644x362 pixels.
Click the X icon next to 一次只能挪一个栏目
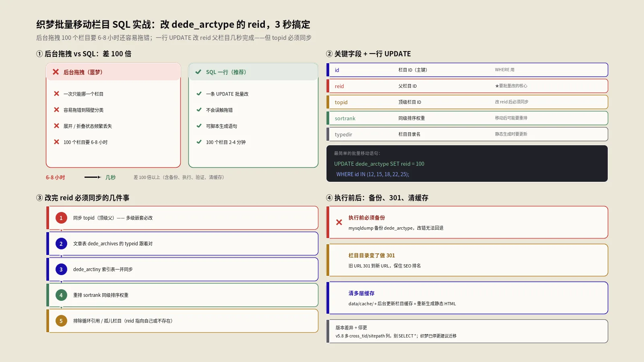coord(56,94)
